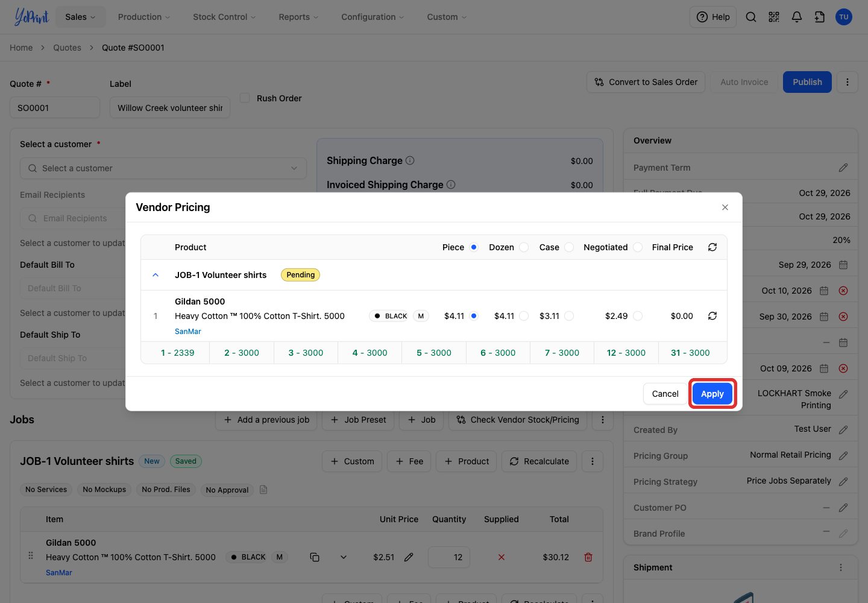Select the Case pricing radio in header
This screenshot has height=603, width=868.
569,247
